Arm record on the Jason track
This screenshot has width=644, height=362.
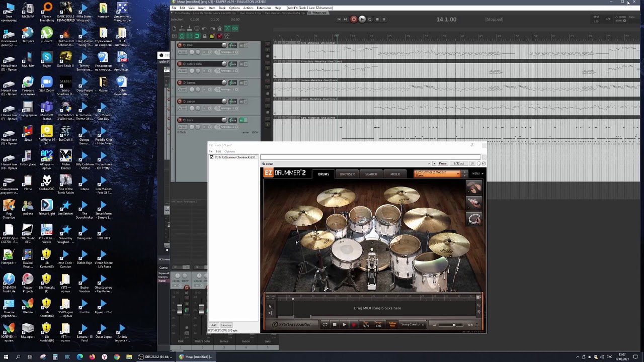click(x=180, y=101)
